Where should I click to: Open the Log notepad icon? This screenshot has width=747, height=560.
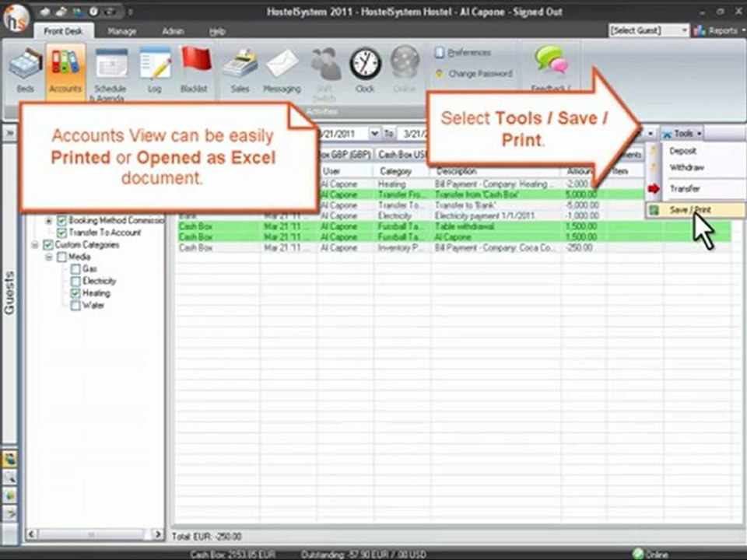(156, 63)
